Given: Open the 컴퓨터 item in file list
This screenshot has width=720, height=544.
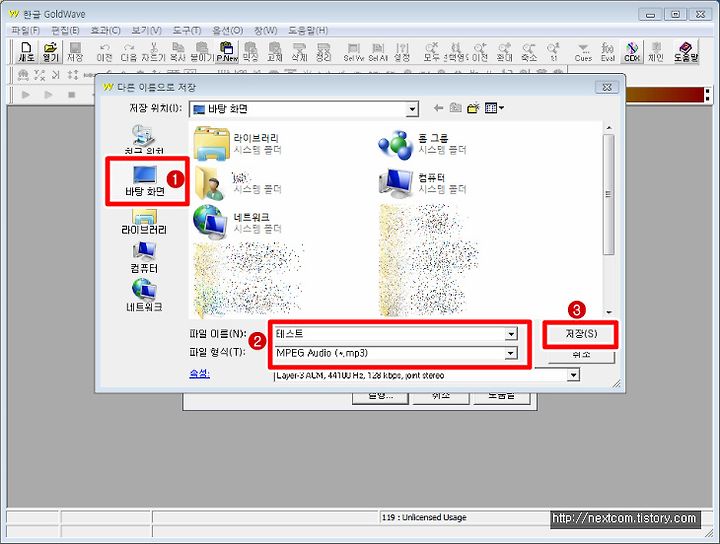Looking at the screenshot, I should 422,183.
